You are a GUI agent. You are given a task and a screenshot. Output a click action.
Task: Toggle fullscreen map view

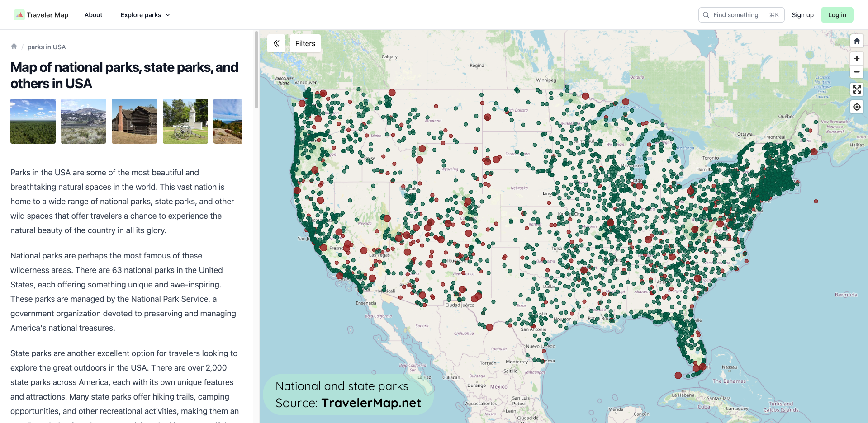pos(857,89)
